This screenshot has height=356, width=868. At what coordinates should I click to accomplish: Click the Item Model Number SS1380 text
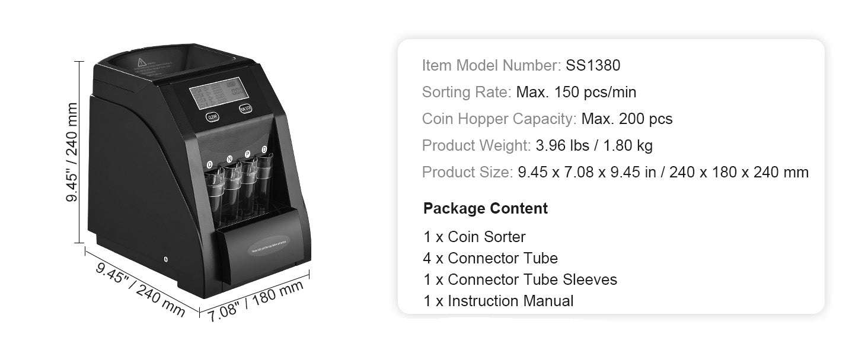click(x=521, y=65)
